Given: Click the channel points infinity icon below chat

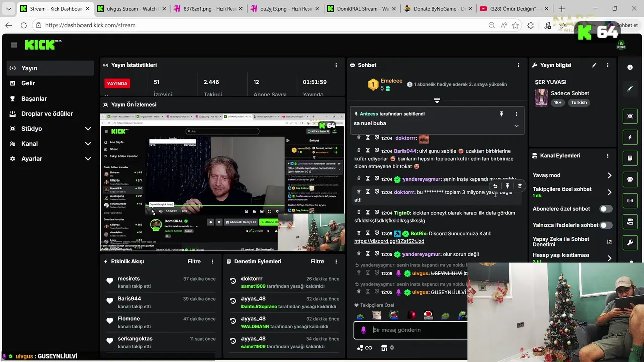Looking at the screenshot, I should (x=364, y=348).
